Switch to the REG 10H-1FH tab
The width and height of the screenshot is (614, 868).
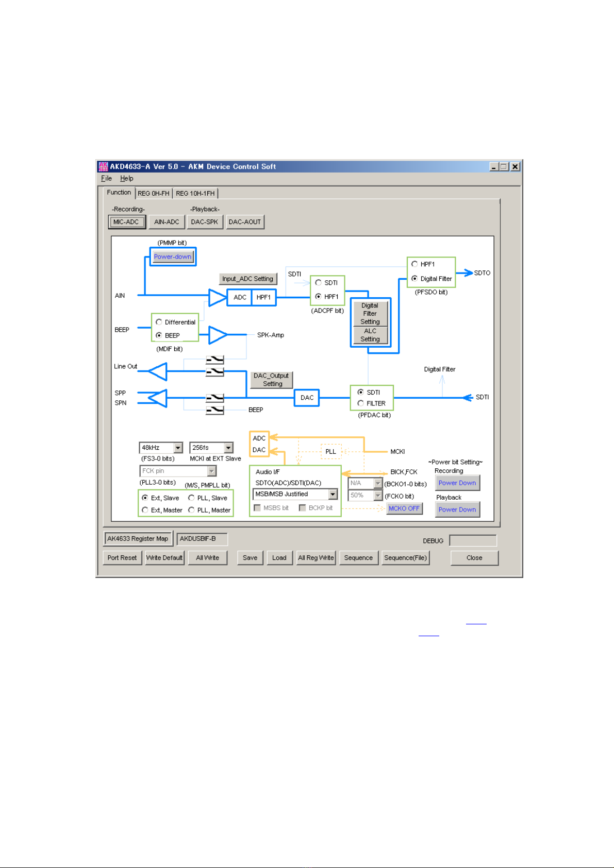[195, 193]
